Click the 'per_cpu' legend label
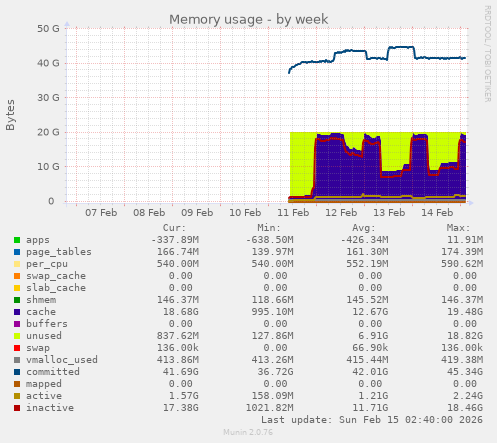The image size is (497, 443). 47,264
